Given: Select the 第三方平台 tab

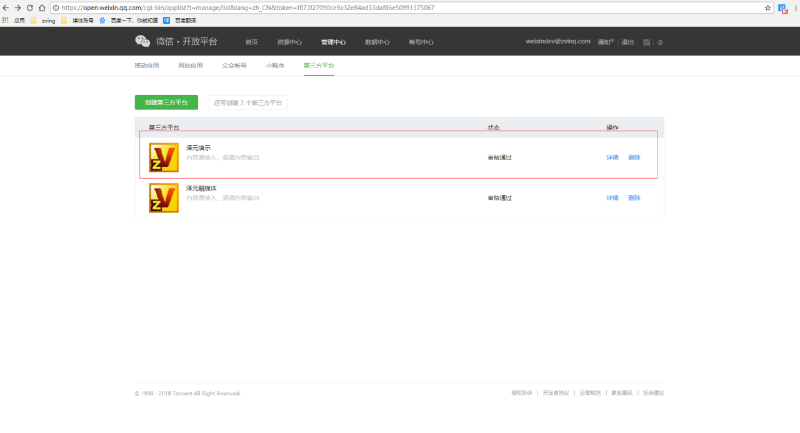Looking at the screenshot, I should click(x=319, y=65).
